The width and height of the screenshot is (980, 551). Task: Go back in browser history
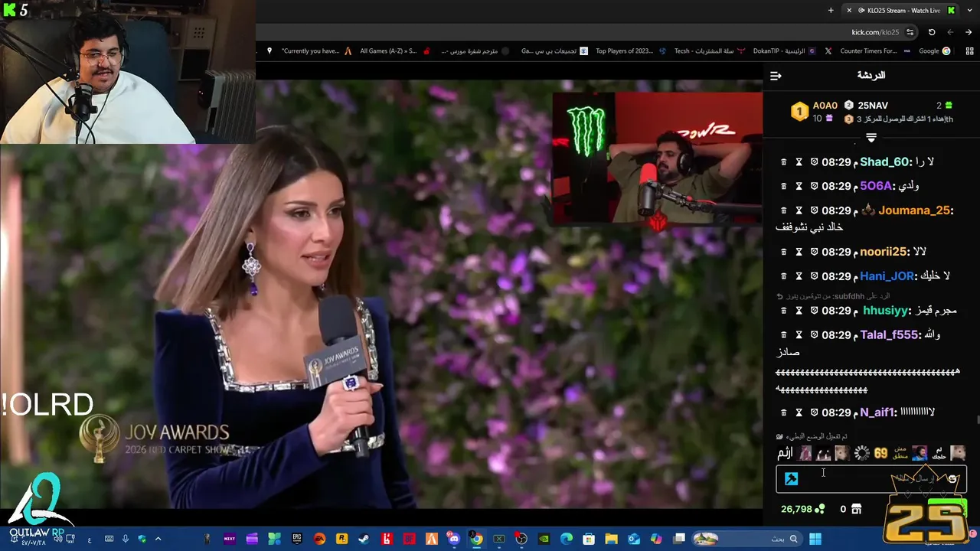point(969,32)
